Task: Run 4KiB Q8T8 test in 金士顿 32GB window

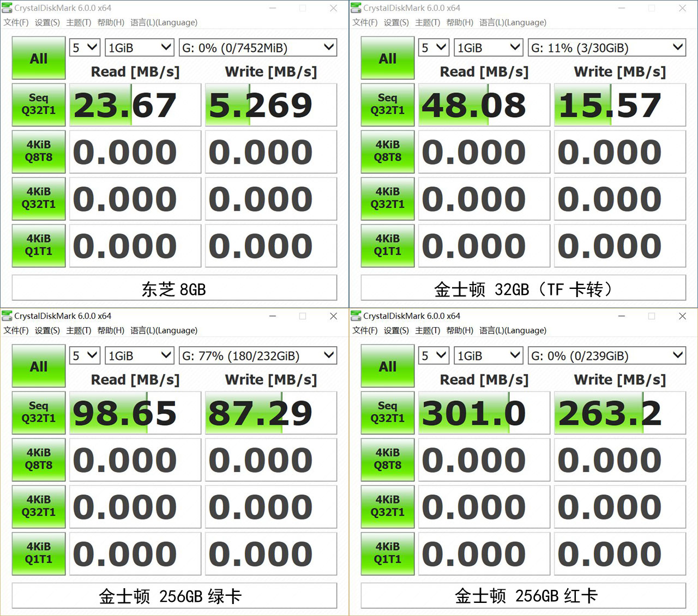Action: pos(388,152)
